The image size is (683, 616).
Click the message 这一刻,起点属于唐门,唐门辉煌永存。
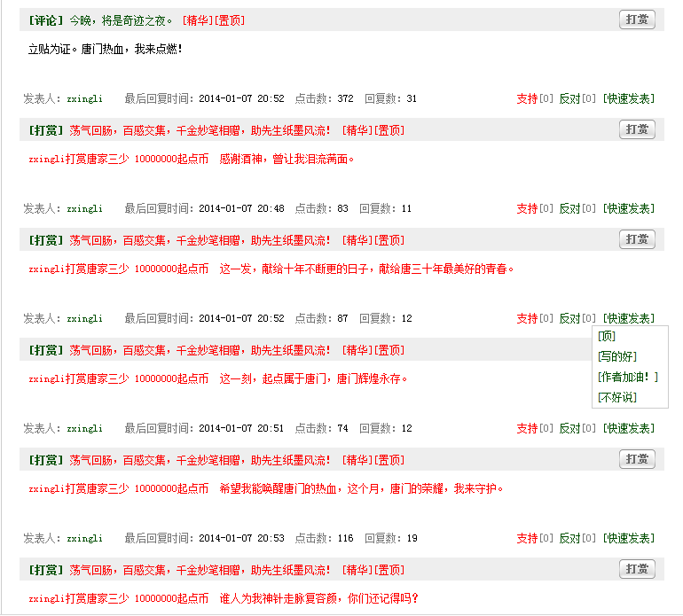313,379
